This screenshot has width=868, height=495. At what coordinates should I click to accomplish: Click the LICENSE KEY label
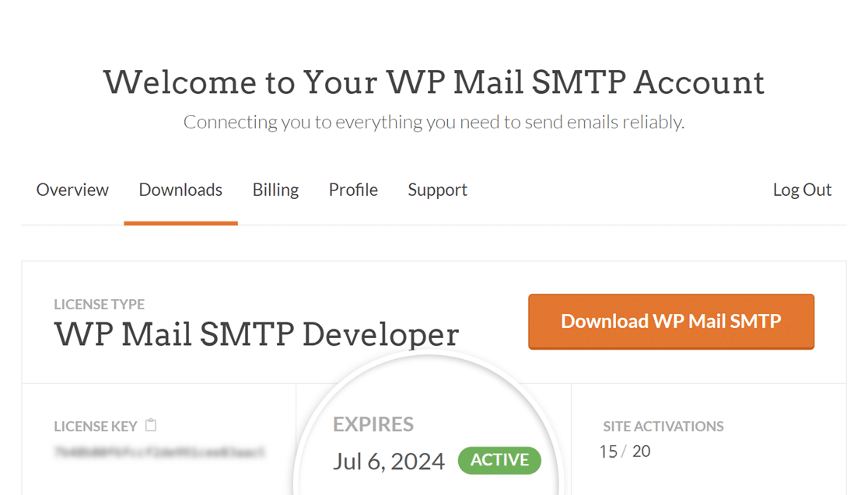[95, 427]
